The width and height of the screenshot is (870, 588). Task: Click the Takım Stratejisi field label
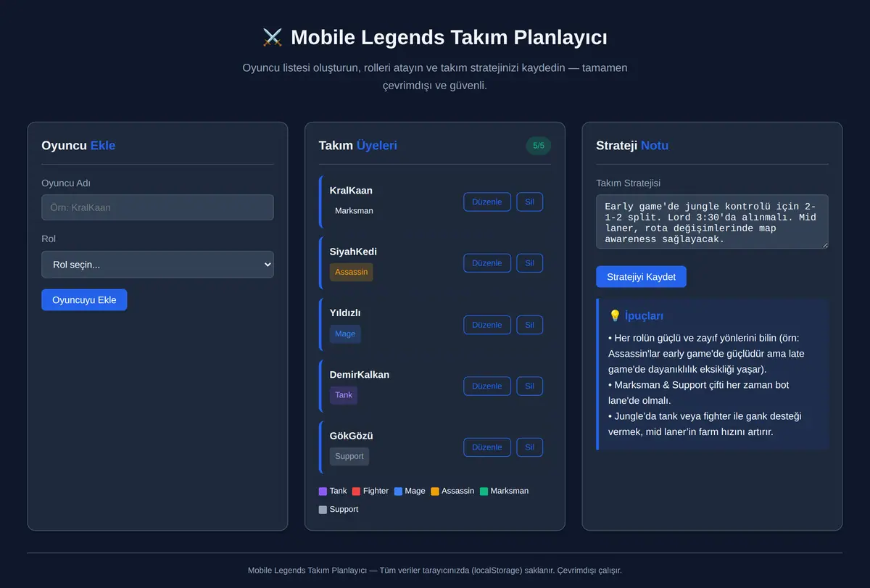[x=629, y=183]
